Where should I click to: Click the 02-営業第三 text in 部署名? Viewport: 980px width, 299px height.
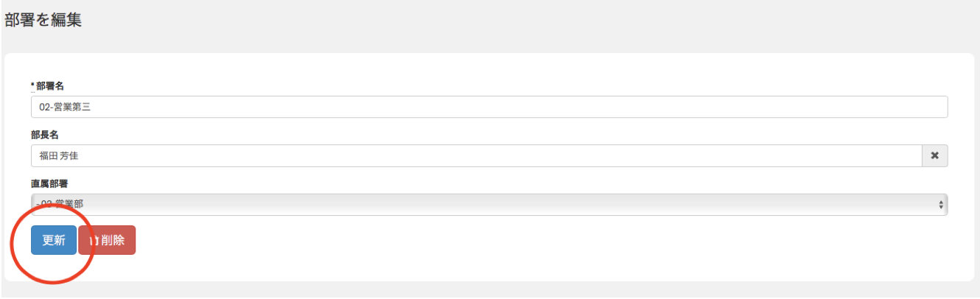pos(64,108)
